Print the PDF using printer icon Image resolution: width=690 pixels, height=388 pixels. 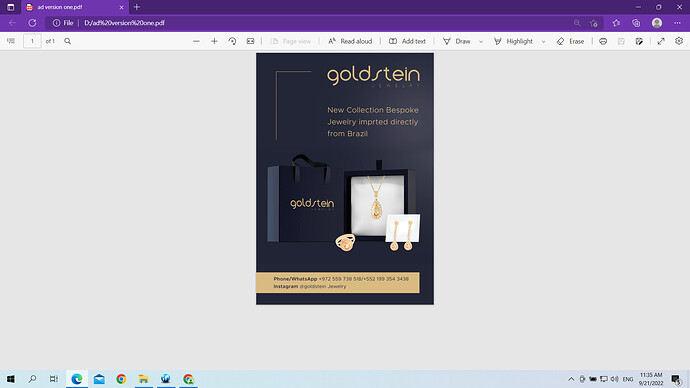[x=603, y=41]
